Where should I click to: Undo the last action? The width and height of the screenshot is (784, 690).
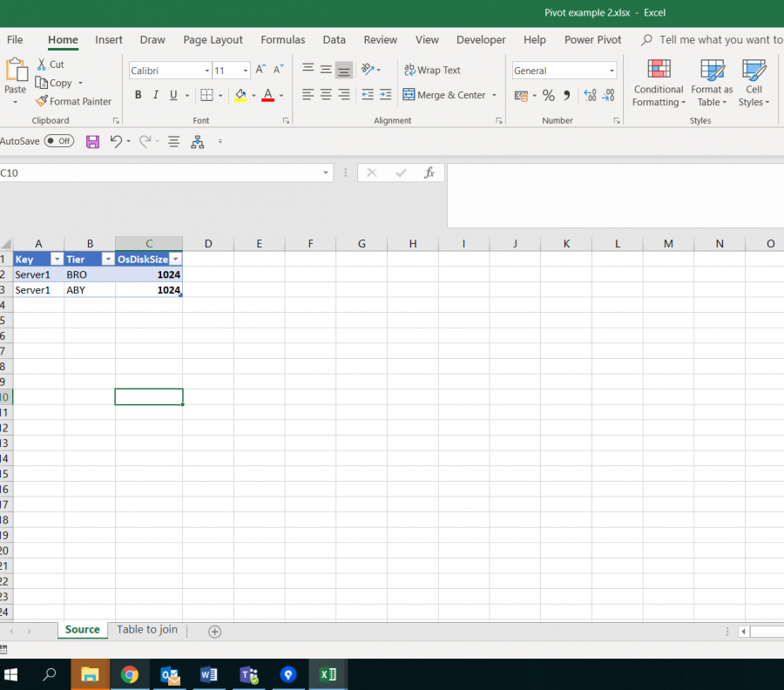coord(116,142)
